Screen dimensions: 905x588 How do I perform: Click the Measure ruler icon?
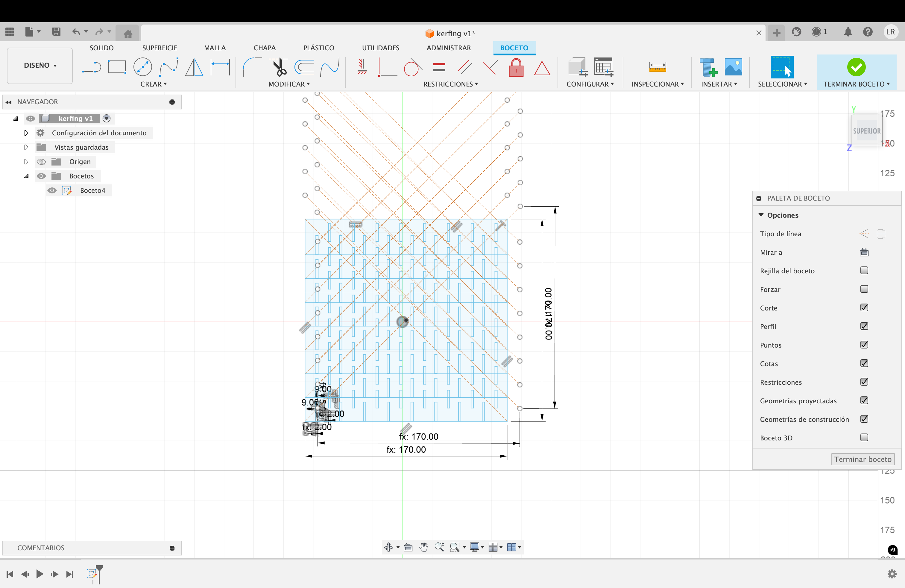click(658, 67)
